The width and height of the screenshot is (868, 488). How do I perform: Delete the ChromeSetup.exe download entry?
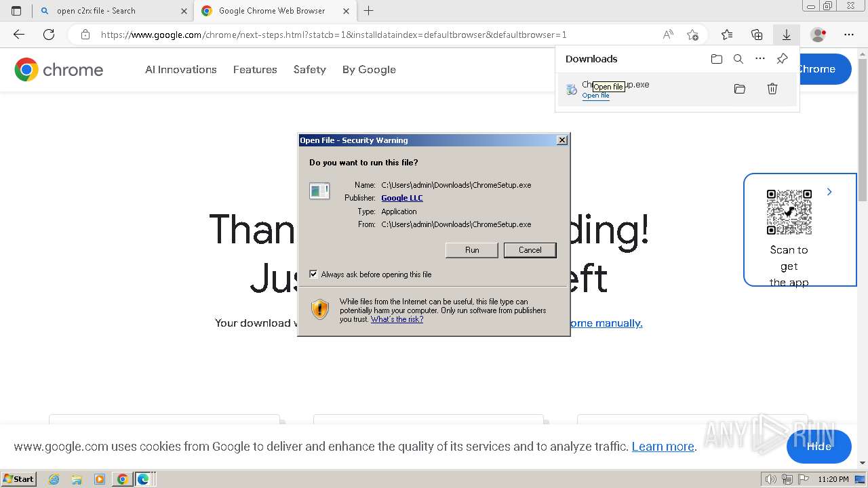pyautogui.click(x=772, y=89)
